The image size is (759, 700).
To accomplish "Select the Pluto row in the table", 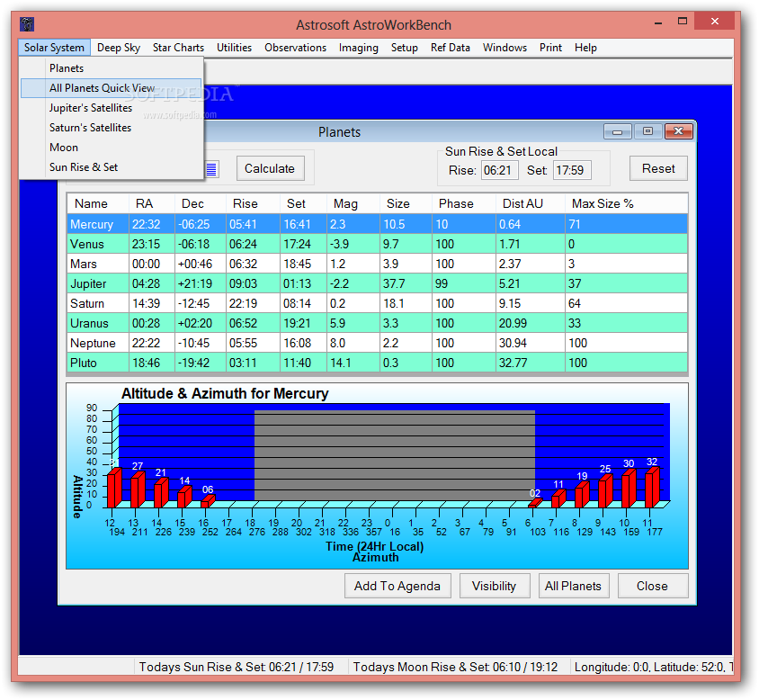I will pyautogui.click(x=377, y=363).
